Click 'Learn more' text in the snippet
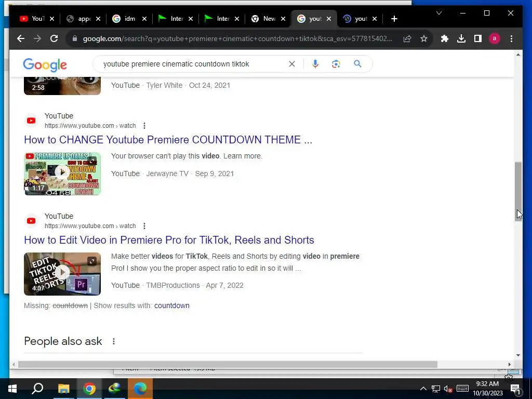Image resolution: width=532 pixels, height=399 pixels. point(243,156)
